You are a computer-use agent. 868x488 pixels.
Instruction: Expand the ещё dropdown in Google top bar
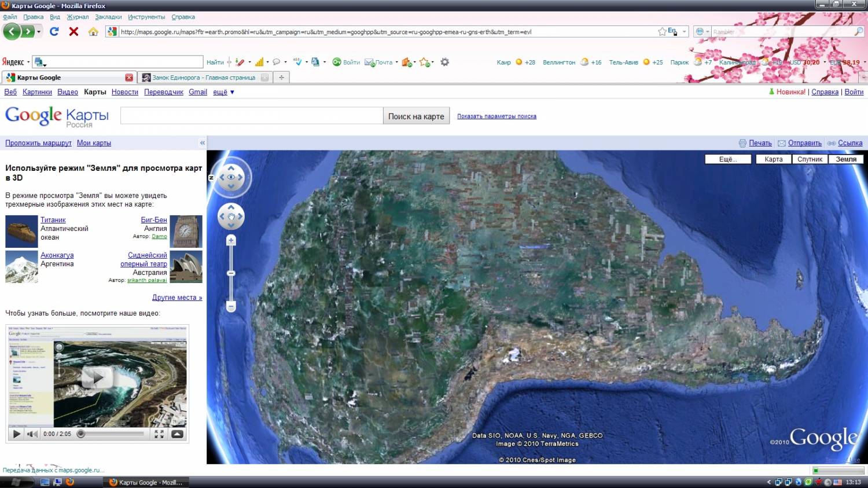coord(224,92)
